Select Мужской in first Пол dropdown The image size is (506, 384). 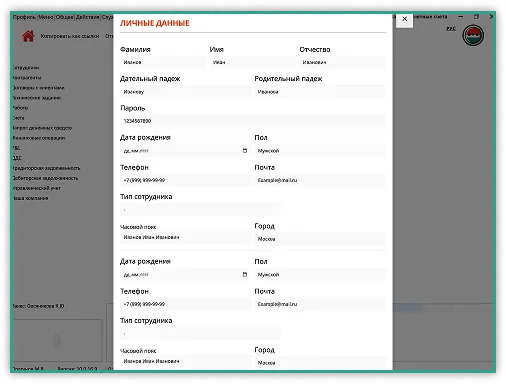click(320, 151)
